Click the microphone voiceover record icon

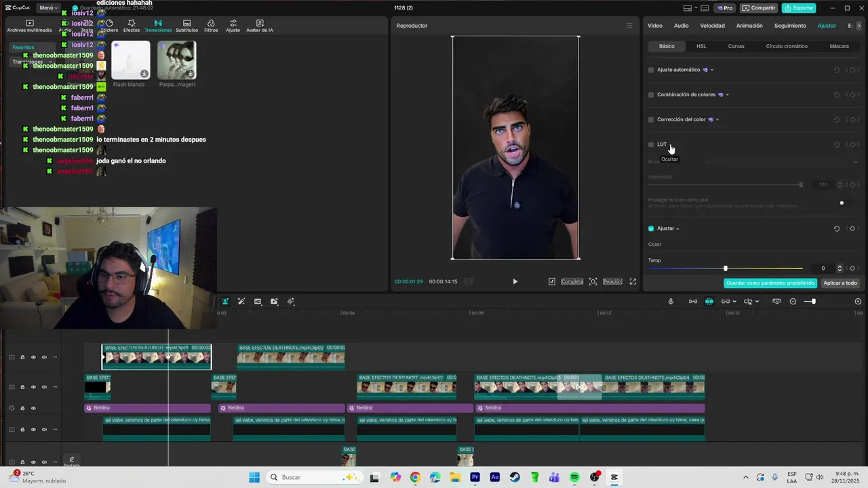click(671, 302)
